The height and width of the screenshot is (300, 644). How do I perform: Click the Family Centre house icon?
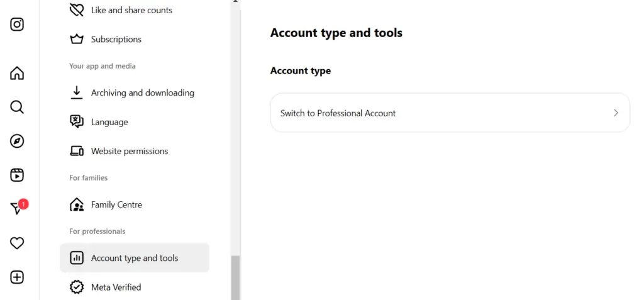point(77,204)
